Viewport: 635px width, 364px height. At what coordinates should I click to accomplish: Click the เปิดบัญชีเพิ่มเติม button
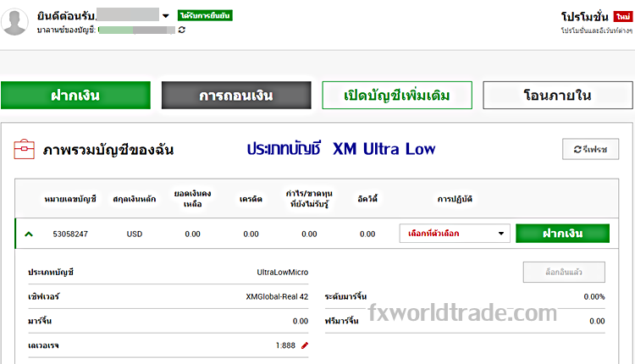[x=397, y=96]
